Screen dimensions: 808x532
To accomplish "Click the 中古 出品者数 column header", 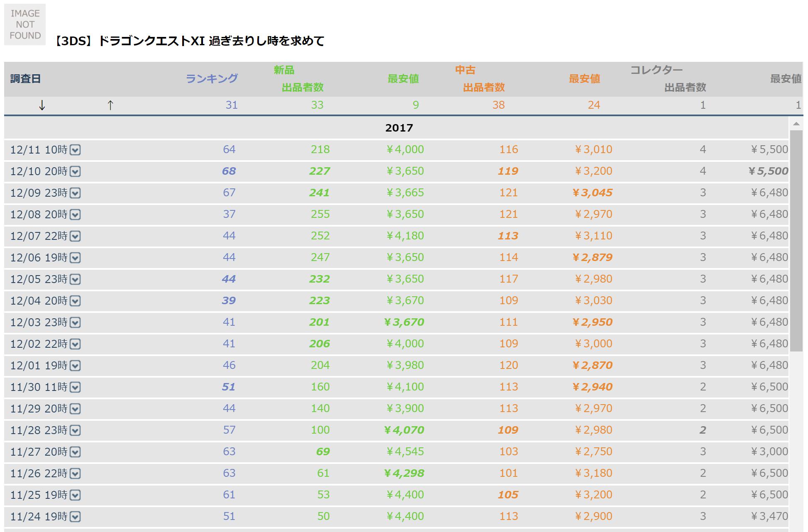I will pos(484,87).
